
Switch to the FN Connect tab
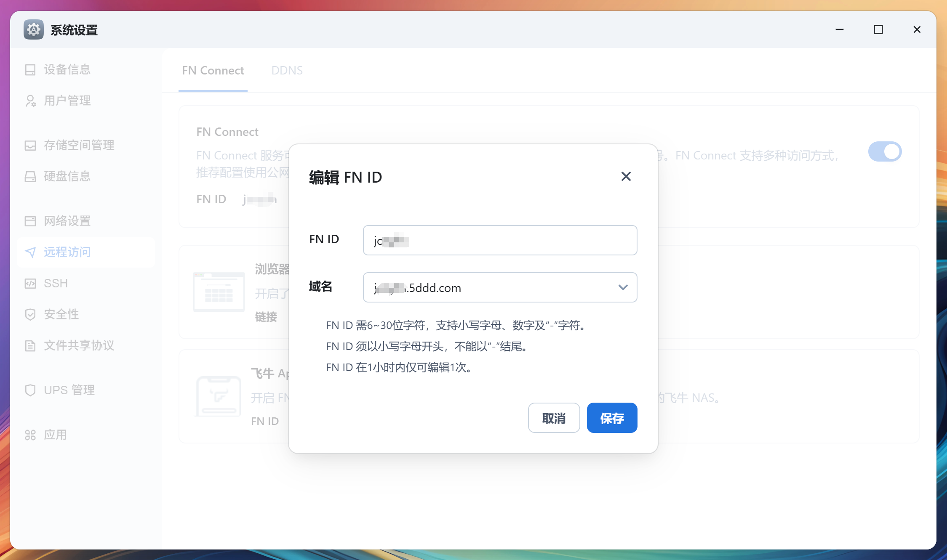tap(213, 70)
